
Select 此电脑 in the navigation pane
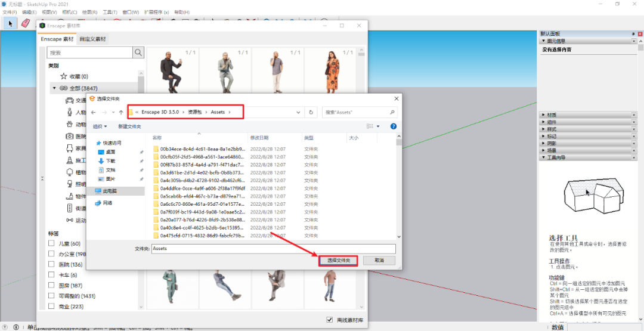[110, 191]
